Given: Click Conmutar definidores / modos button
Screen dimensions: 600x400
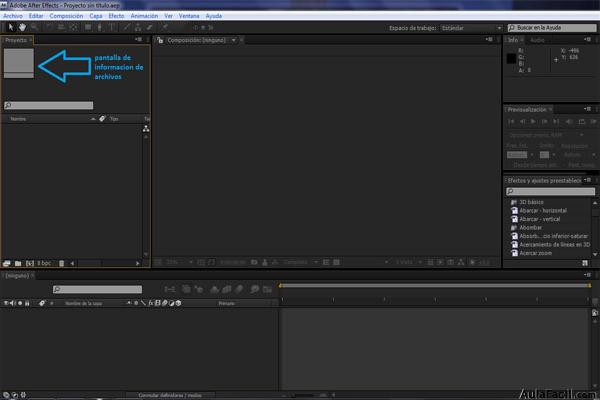Looking at the screenshot, I should pos(170,395).
